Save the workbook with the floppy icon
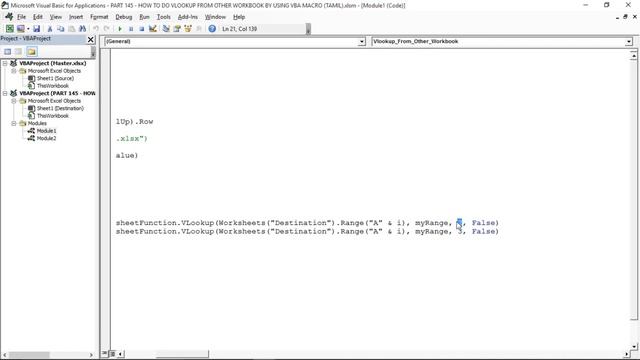Screen dimensions: 640x360 37,29
